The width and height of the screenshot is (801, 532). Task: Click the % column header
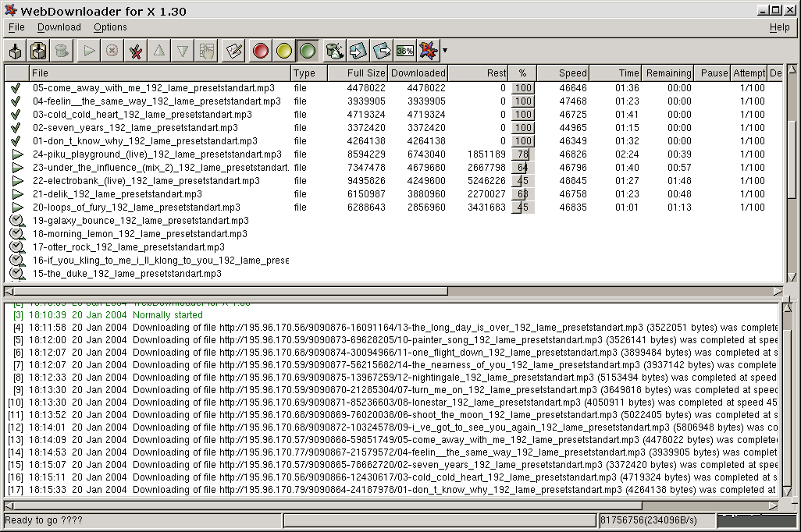point(522,73)
